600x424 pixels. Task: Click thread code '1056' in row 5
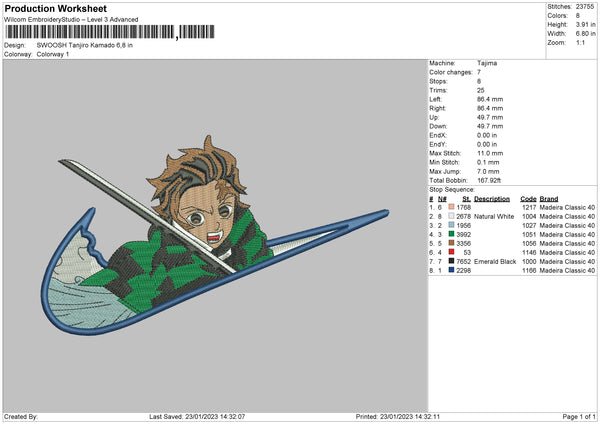(529, 243)
